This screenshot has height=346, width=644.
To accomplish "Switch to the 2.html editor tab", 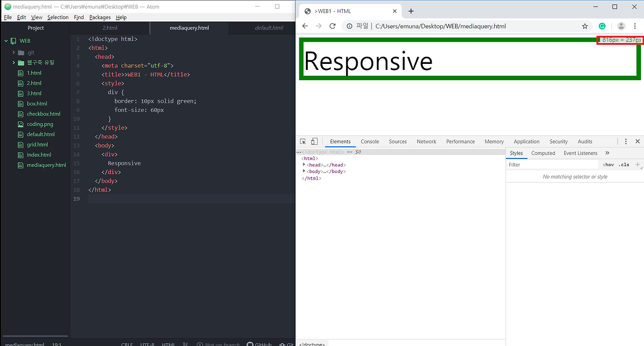I will pyautogui.click(x=110, y=28).
